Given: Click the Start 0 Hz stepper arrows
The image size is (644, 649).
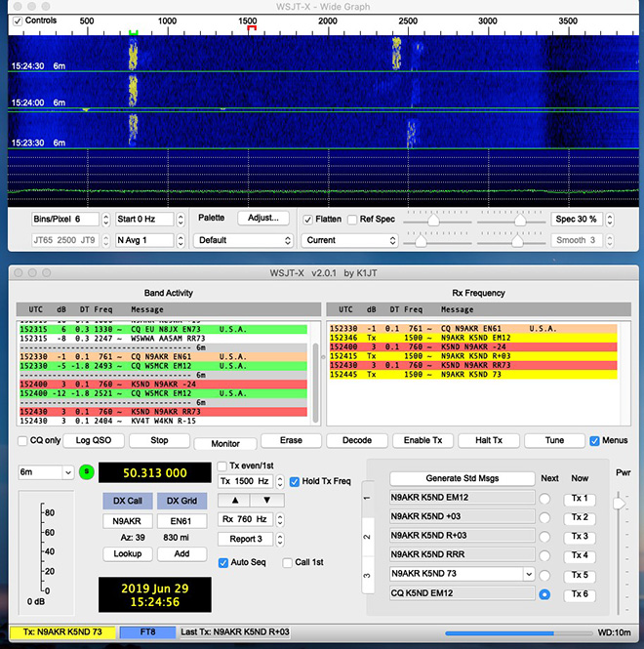Looking at the screenshot, I should tap(181, 220).
